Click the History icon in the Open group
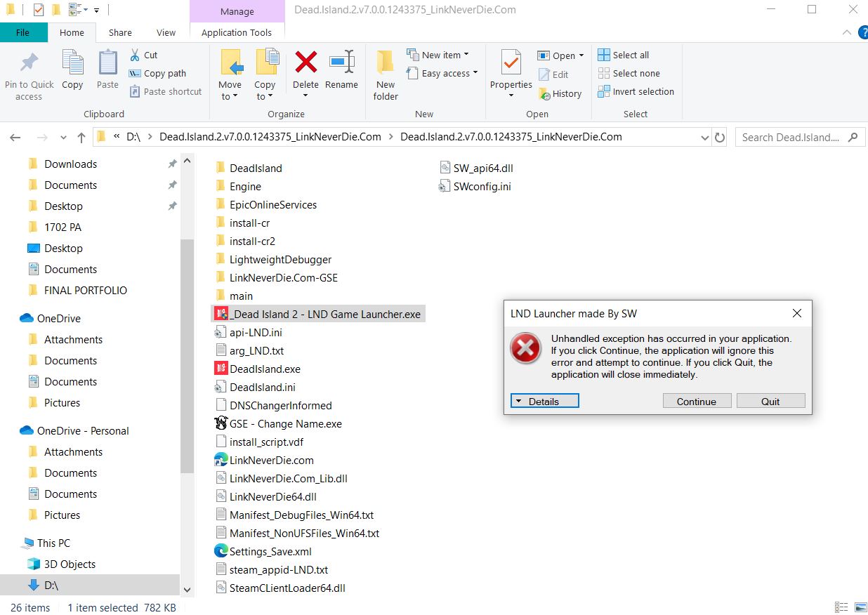The image size is (868, 615). point(560,93)
